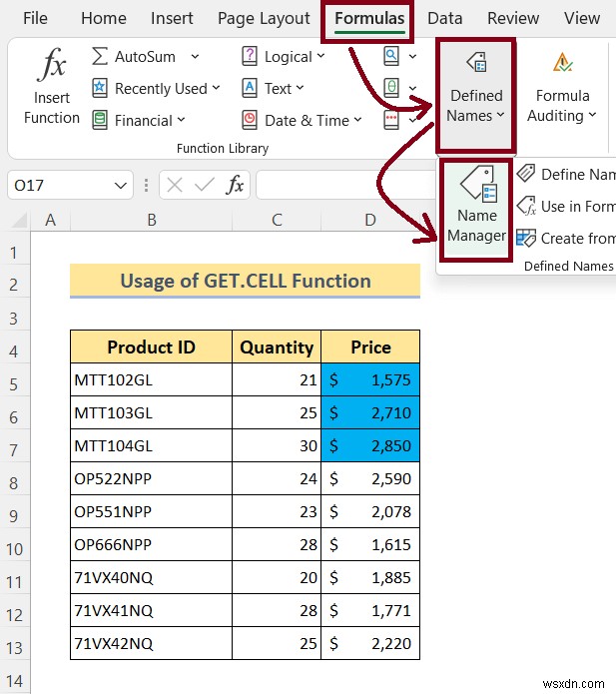Click Create from Selection icon
The height and width of the screenshot is (694, 616).
526,238
